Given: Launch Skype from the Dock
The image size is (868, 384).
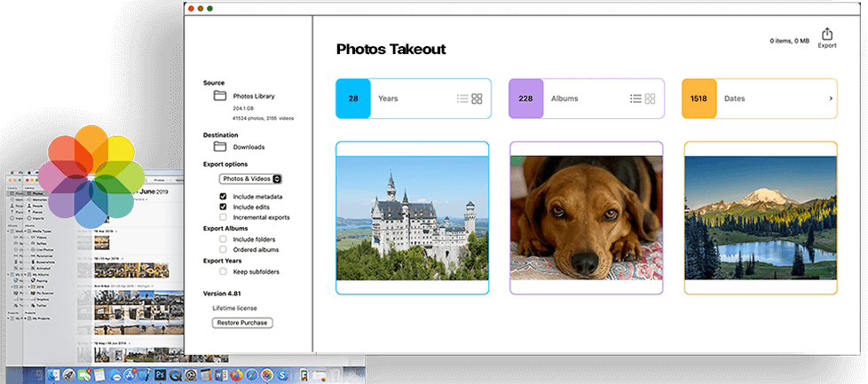Looking at the screenshot, I should (x=282, y=375).
